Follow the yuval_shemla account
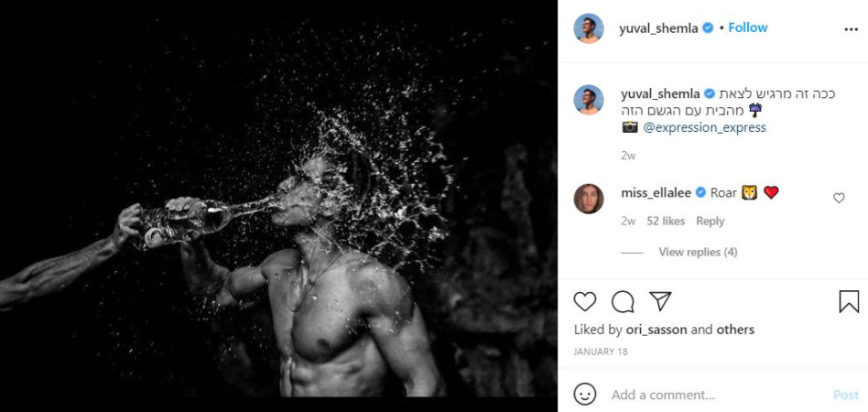Viewport: 868px width, 412px height. [x=748, y=27]
